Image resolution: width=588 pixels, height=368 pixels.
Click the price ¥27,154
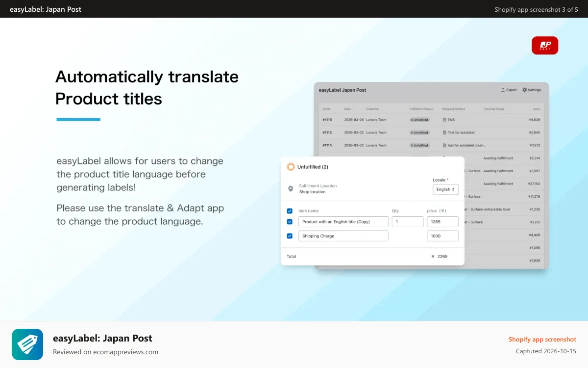coord(534,184)
